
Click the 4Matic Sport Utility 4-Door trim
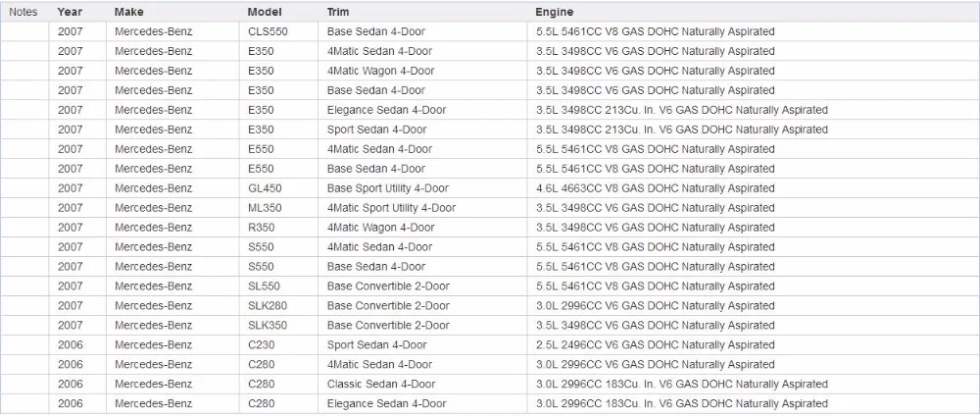click(391, 208)
